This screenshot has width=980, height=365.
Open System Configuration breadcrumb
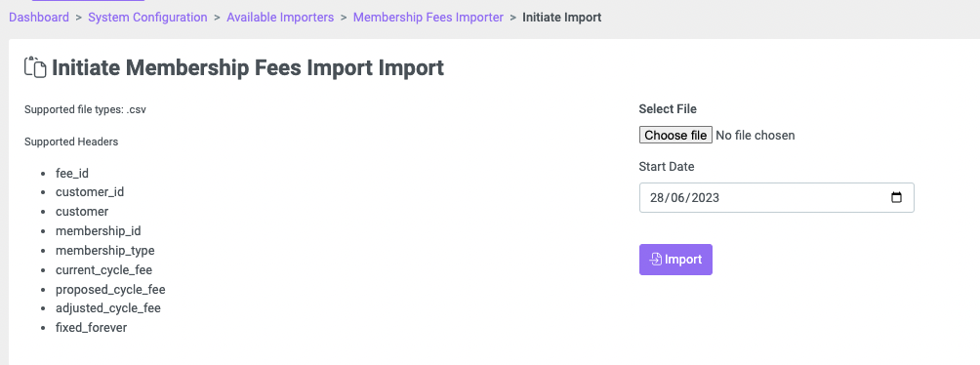tap(147, 18)
